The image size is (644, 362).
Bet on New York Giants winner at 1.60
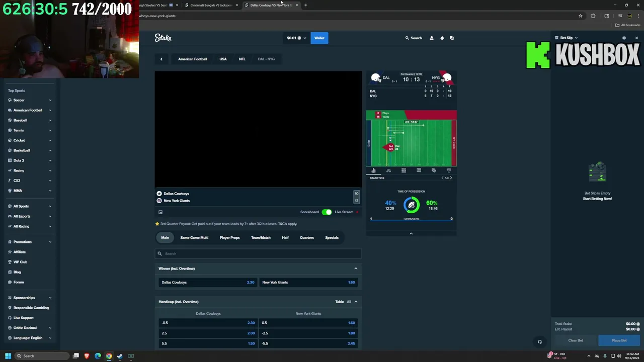[308, 283]
